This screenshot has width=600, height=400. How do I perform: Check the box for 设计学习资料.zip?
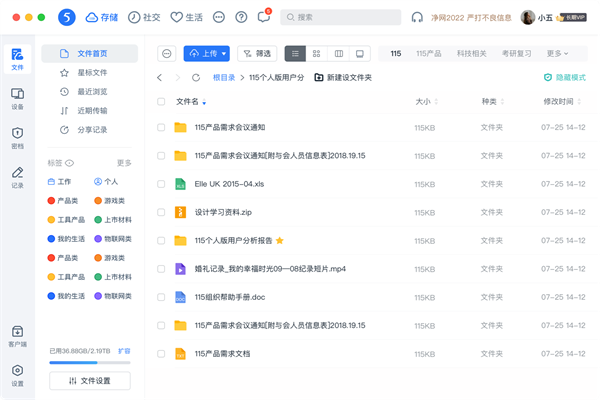click(x=161, y=212)
